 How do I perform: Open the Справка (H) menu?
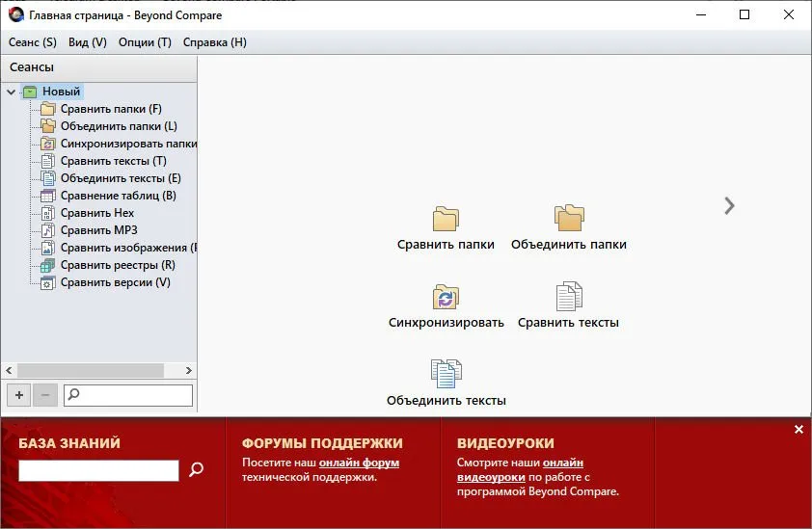pos(215,42)
